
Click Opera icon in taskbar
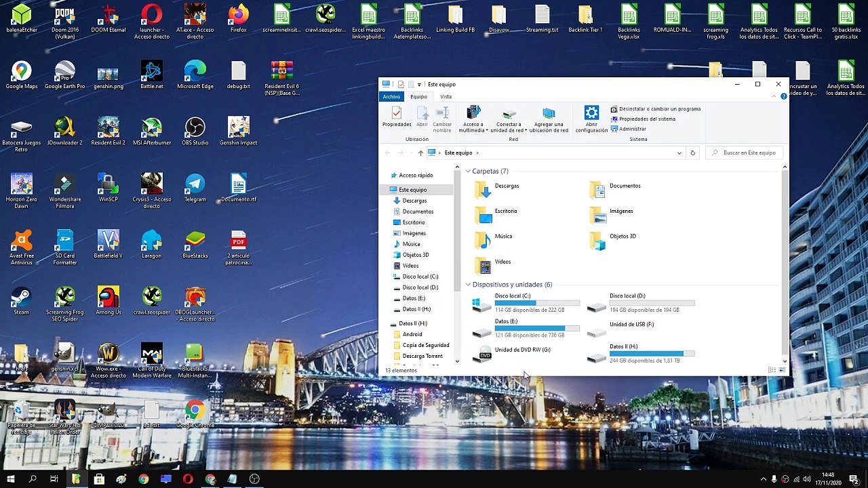[188, 479]
